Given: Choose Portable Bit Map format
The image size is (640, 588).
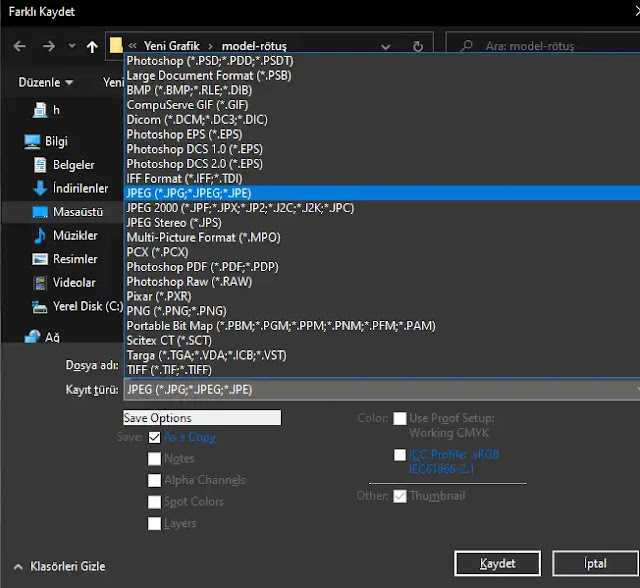Looking at the screenshot, I should click(382, 326).
